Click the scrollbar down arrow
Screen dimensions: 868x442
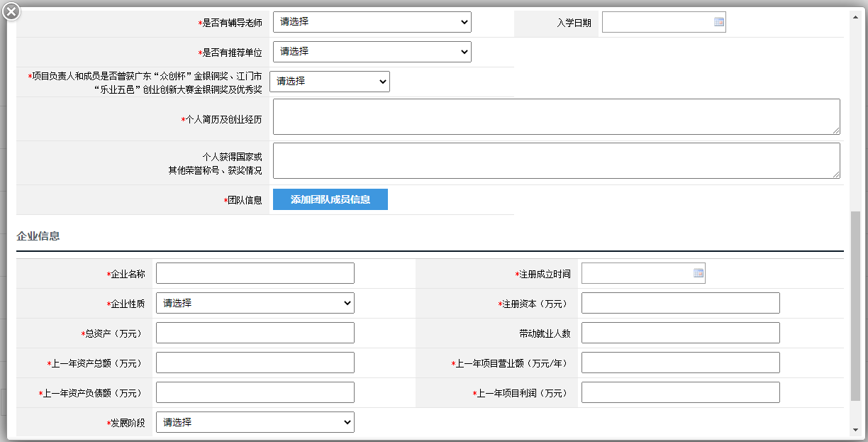855,430
